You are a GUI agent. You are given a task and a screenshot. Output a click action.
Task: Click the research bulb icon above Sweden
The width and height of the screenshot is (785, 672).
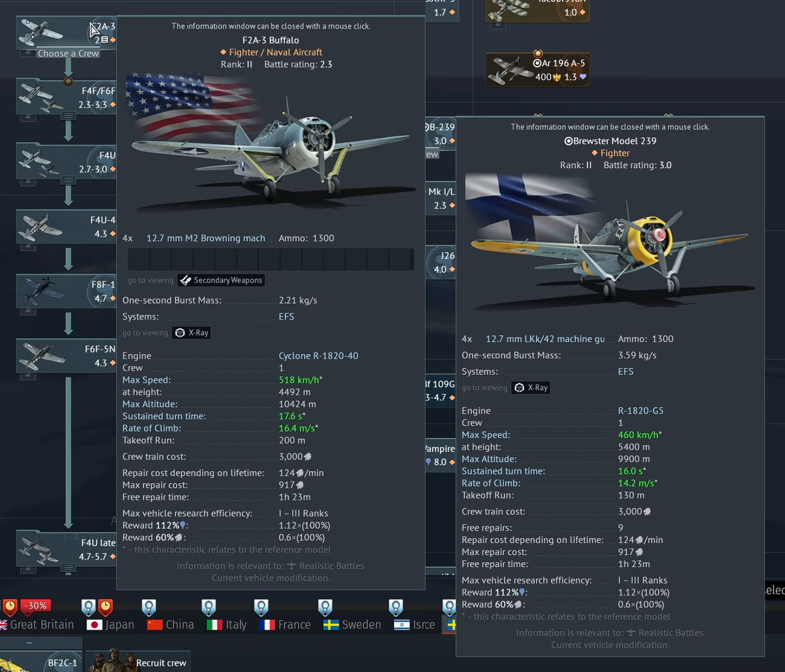coord(325,607)
